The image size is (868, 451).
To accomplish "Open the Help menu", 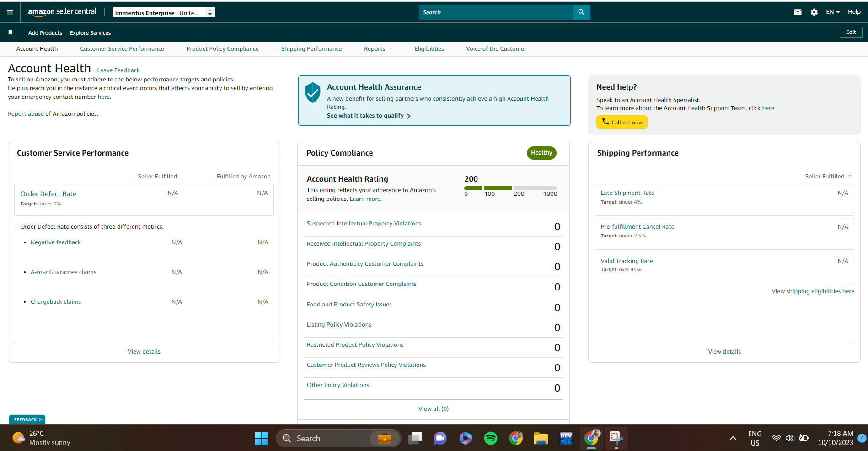I will [x=854, y=12].
